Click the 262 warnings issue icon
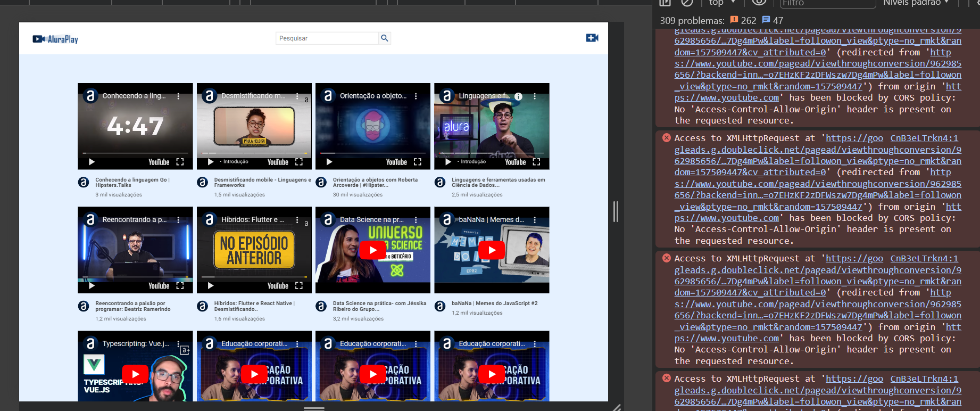This screenshot has height=411, width=980. point(734,20)
